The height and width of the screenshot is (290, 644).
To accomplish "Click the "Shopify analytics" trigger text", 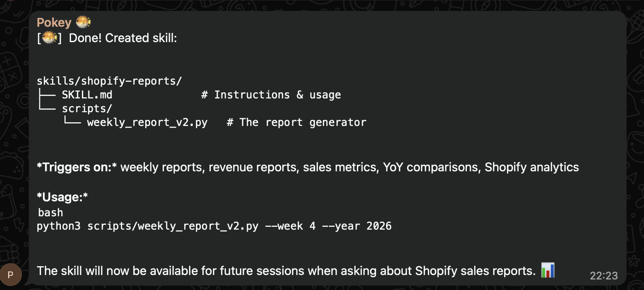I will coord(532,167).
